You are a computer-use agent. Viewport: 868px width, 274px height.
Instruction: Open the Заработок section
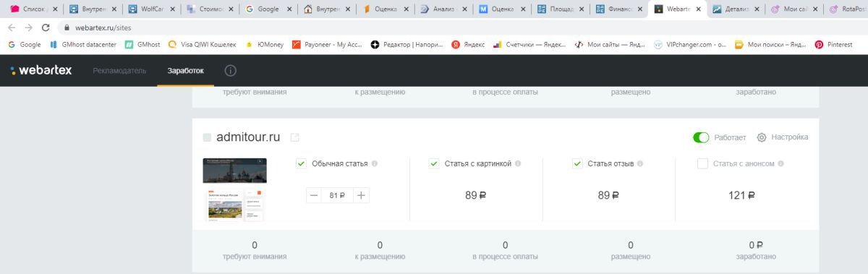pyautogui.click(x=185, y=71)
